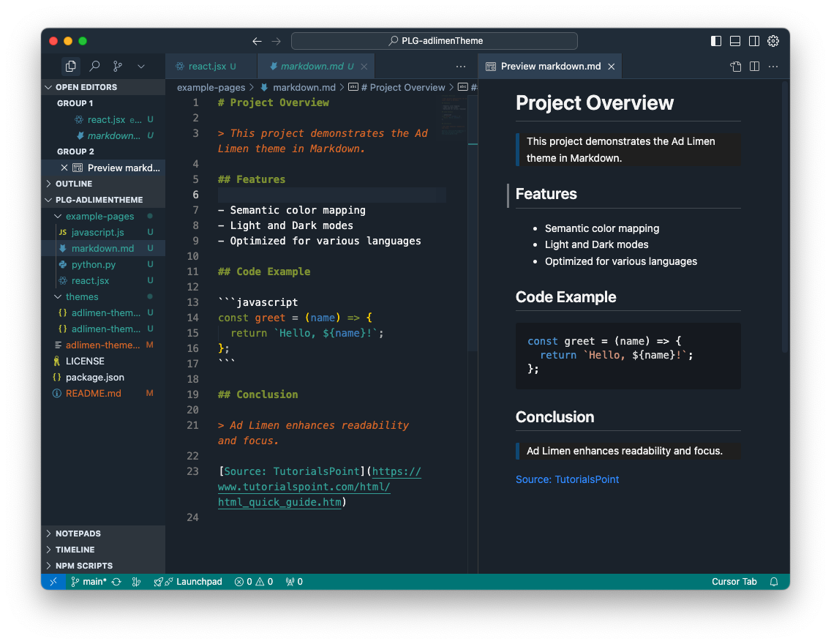Close the Preview markdown.md tab
This screenshot has width=831, height=644.
[611, 67]
